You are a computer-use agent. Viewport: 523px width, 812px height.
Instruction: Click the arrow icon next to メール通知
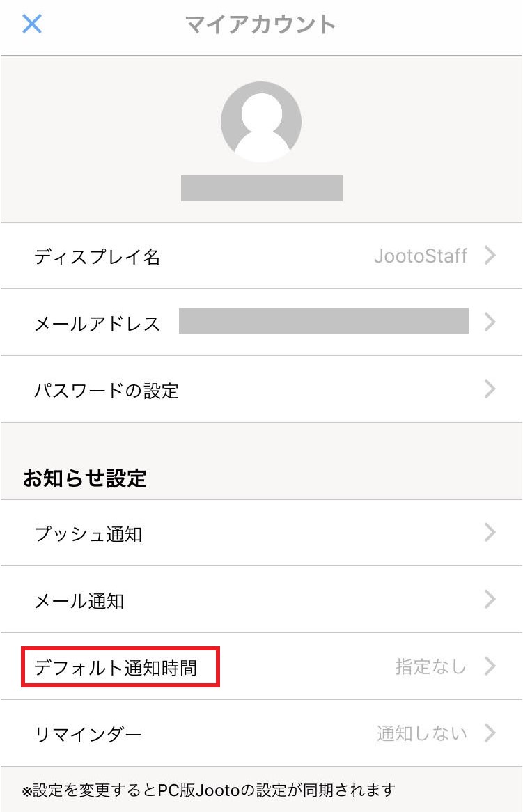click(490, 600)
